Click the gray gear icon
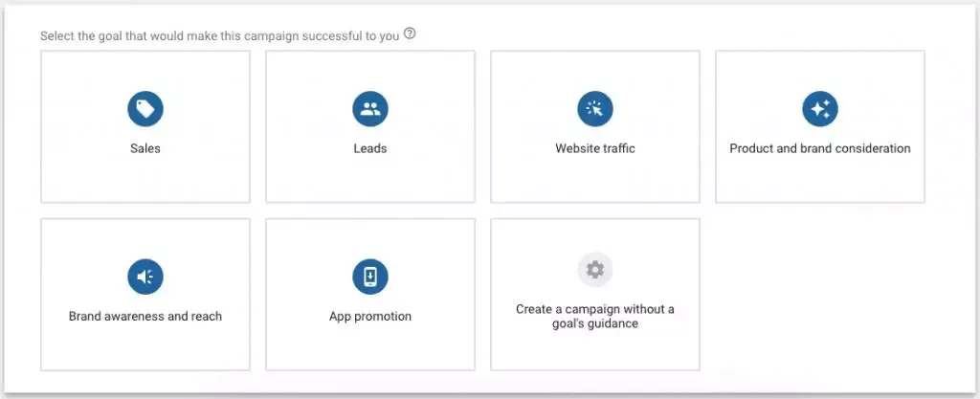The width and height of the screenshot is (980, 399). tap(595, 270)
